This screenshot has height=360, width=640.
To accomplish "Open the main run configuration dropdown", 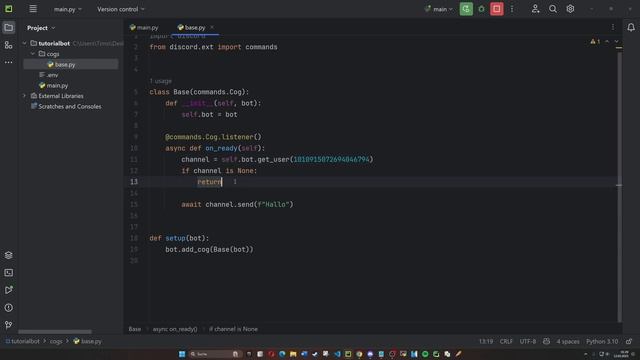I will [438, 9].
